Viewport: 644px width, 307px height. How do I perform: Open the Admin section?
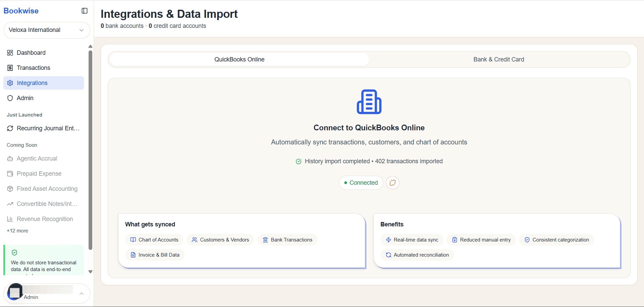[44, 98]
